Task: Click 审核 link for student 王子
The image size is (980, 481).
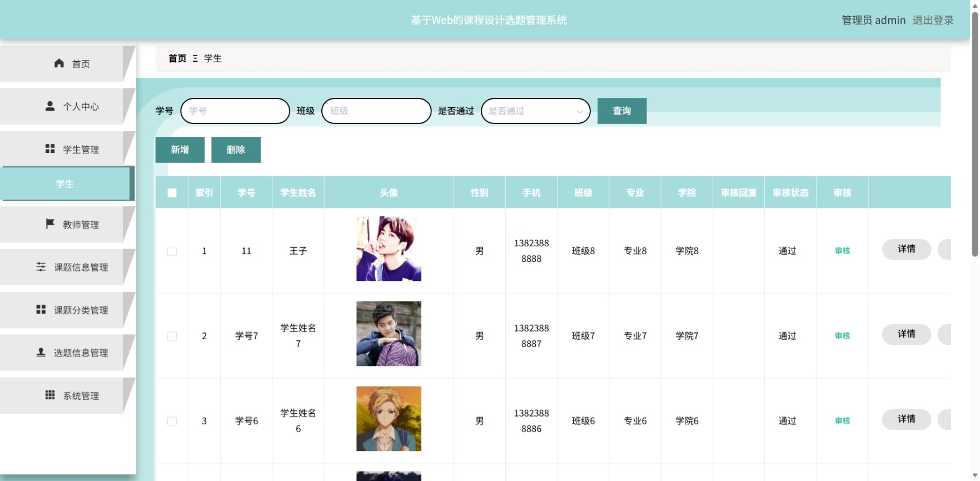Action: tap(843, 251)
